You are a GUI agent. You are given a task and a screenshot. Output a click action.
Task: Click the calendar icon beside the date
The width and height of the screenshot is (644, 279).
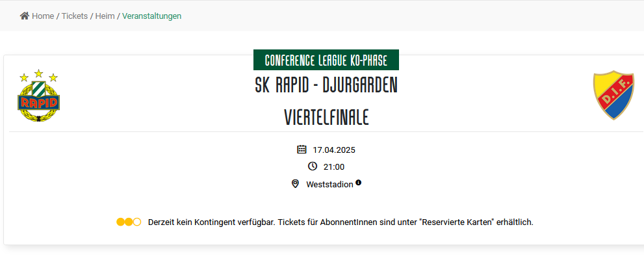[x=302, y=150]
